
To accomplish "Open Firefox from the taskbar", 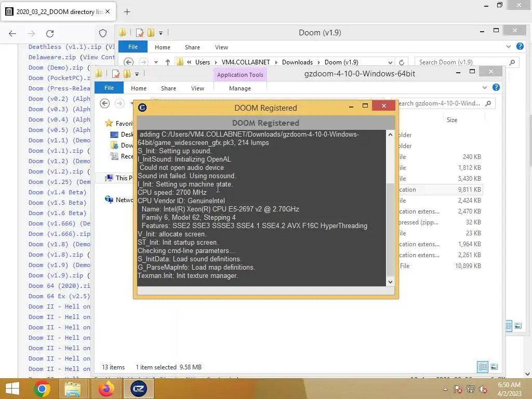I will (106, 389).
